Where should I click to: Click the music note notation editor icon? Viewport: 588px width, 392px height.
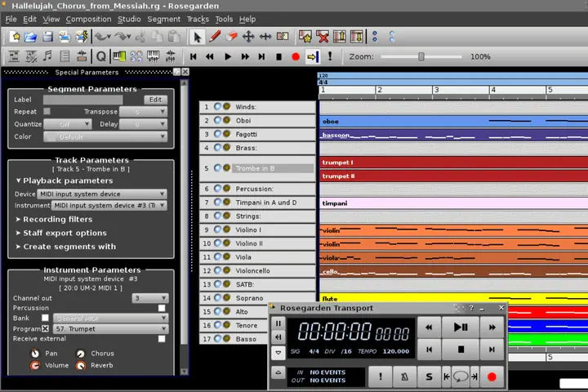pyautogui.click(x=47, y=56)
